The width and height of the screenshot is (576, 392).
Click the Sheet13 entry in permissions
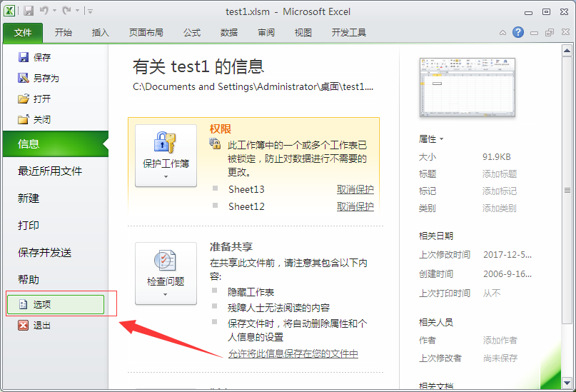point(246,189)
